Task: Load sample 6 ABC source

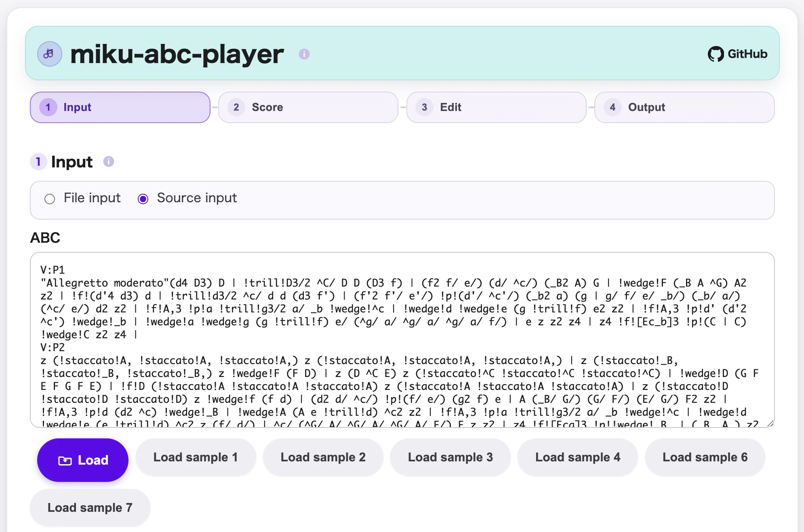Action: [x=705, y=457]
